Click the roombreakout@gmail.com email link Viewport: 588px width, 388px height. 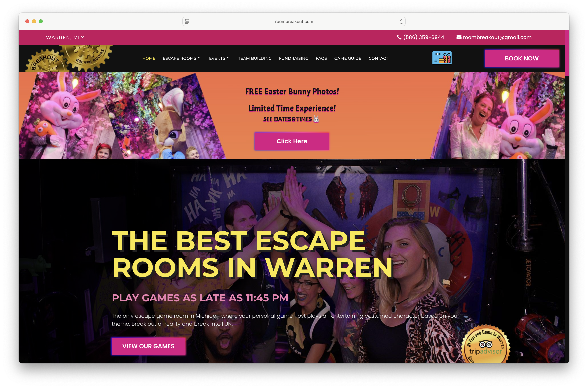497,37
